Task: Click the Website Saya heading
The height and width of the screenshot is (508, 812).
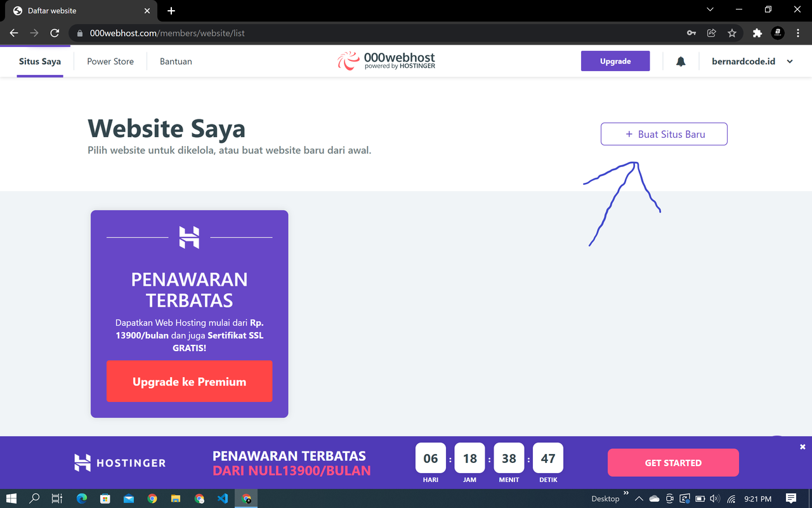Action: [x=166, y=129]
